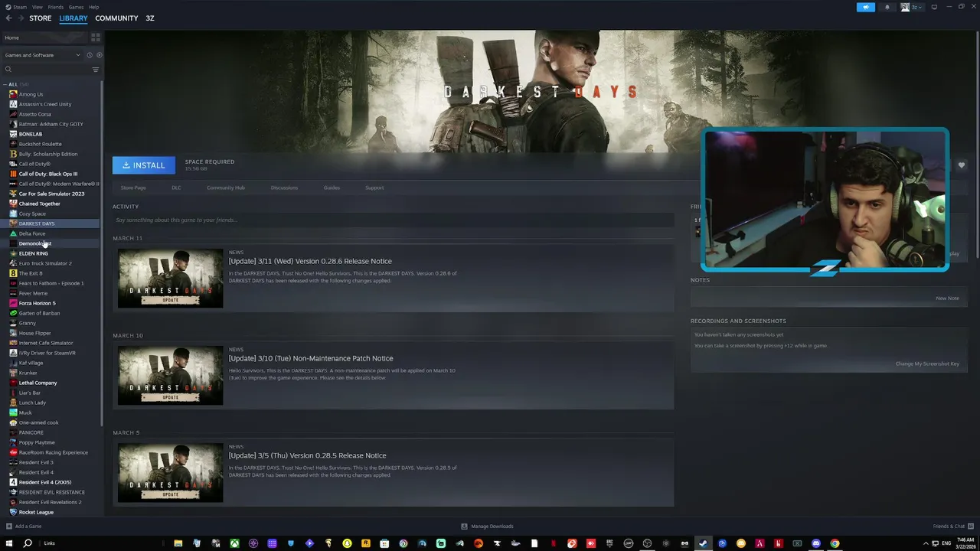Screen dimensions: 980x551
Task: Click the Garten of Banban game icon
Action: pyautogui.click(x=13, y=313)
